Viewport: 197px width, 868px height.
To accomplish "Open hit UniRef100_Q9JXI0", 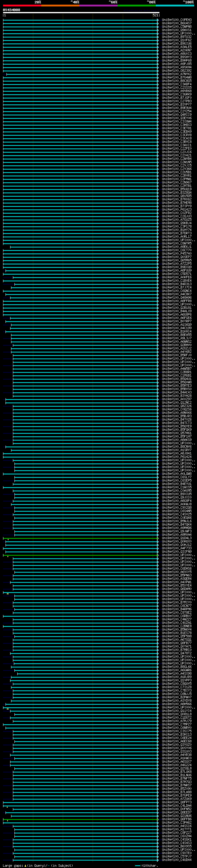I will tap(177, 497).
